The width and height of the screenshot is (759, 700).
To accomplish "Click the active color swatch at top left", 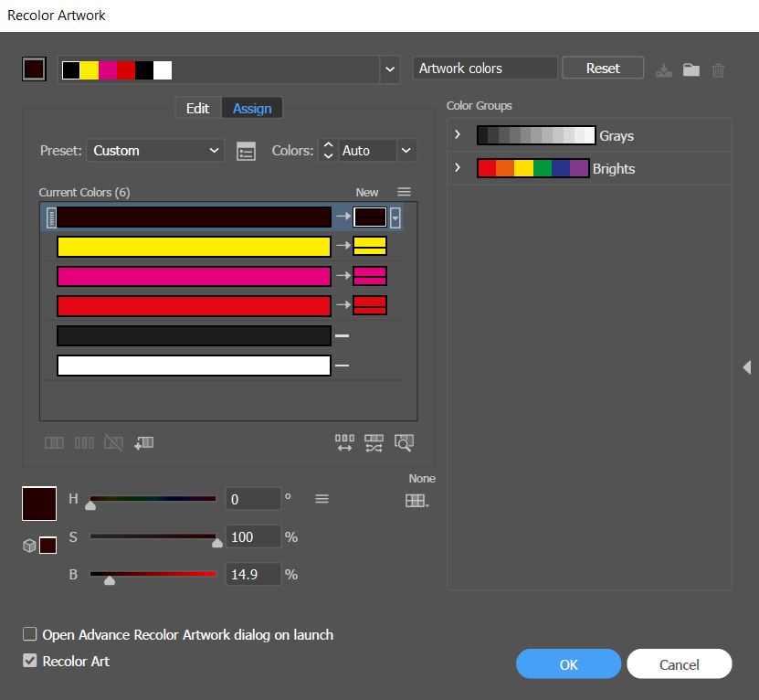I will pyautogui.click(x=34, y=69).
